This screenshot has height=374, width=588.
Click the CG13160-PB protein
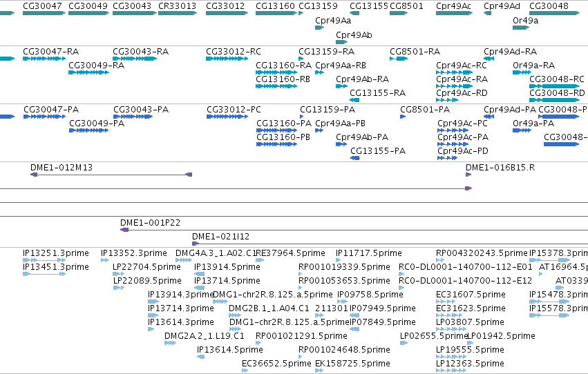click(277, 144)
